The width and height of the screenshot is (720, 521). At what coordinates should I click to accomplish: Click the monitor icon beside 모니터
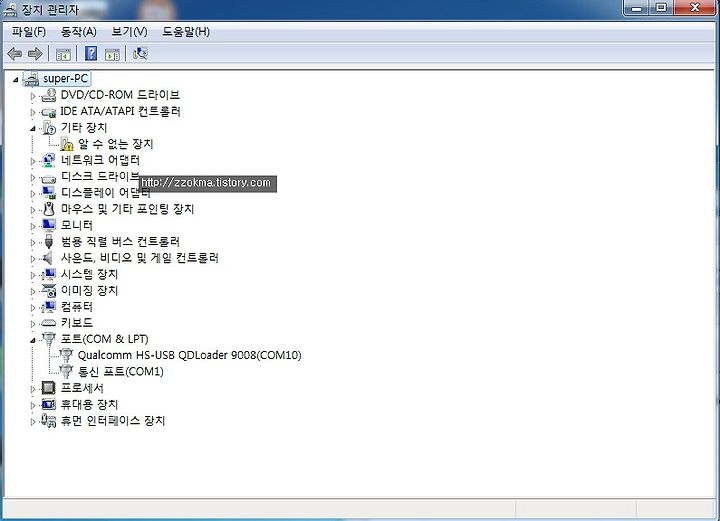coord(49,225)
